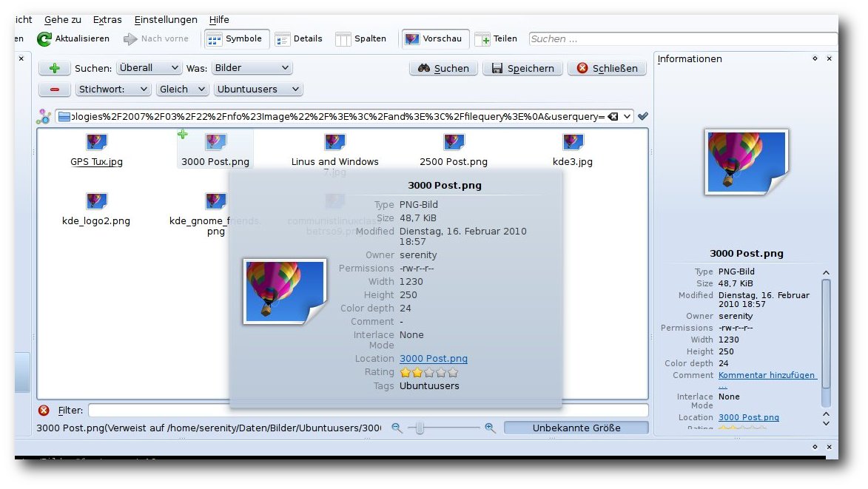
Task: Click the balloon preview thumbnail in Informationen
Action: [746, 162]
